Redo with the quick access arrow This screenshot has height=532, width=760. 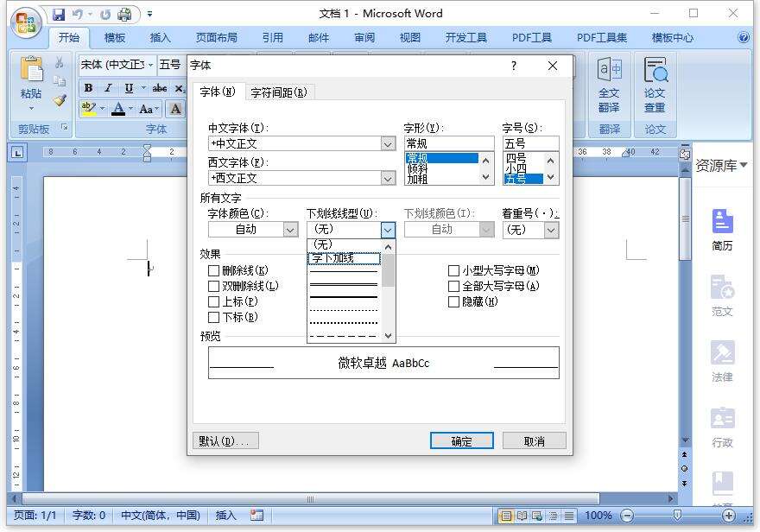tap(105, 15)
